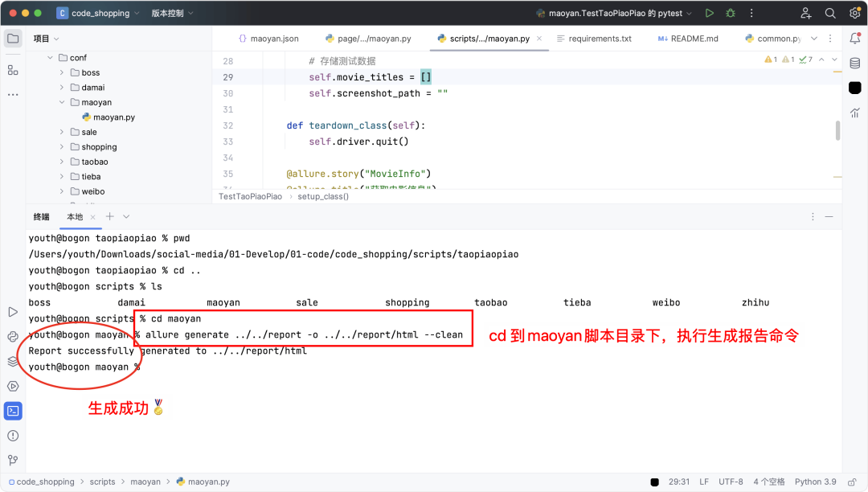Image resolution: width=868 pixels, height=492 pixels.
Task: Expand the shopping folder
Action: (61, 146)
